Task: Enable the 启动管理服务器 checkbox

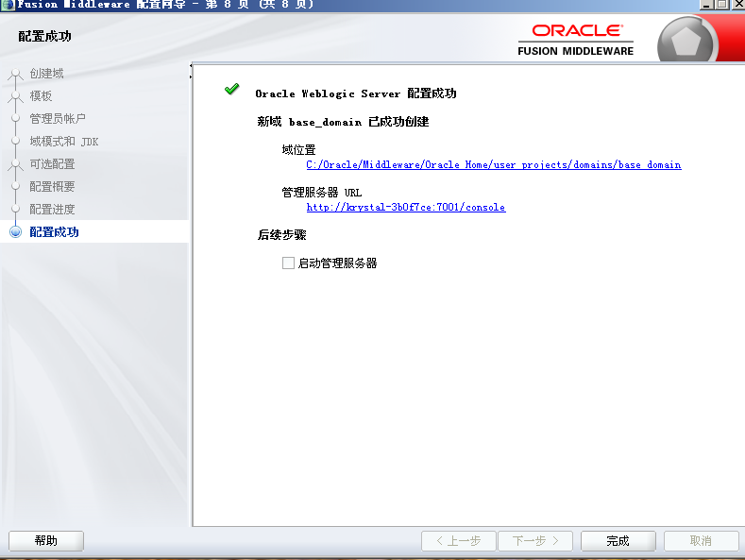Action: click(x=288, y=263)
